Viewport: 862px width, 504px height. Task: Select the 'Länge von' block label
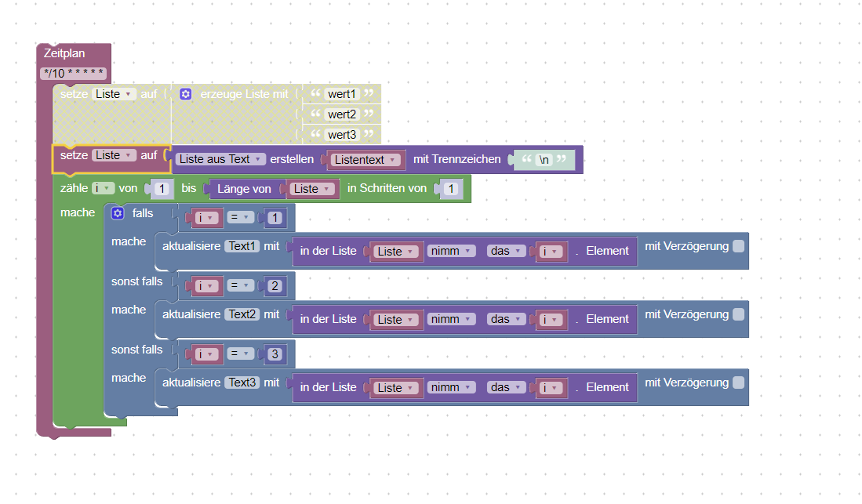[x=244, y=189]
